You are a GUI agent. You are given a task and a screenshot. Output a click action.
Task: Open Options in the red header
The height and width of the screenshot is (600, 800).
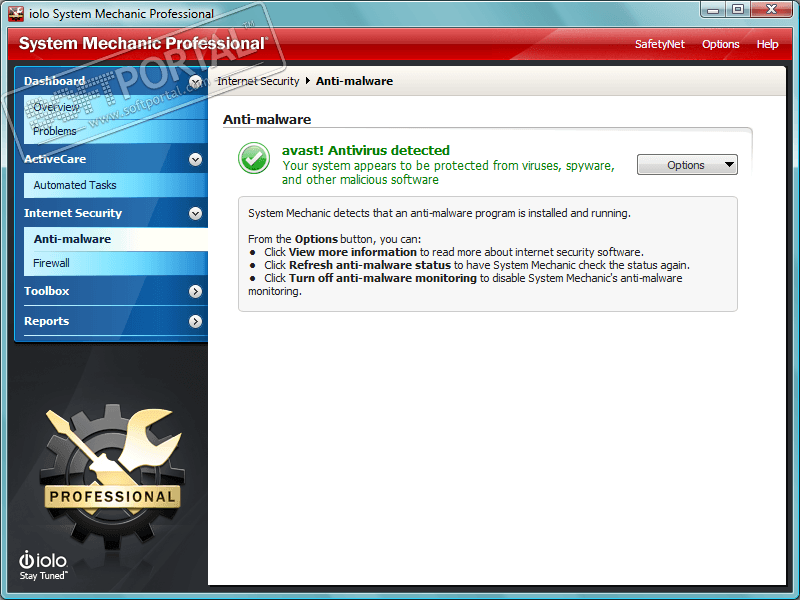click(x=720, y=44)
